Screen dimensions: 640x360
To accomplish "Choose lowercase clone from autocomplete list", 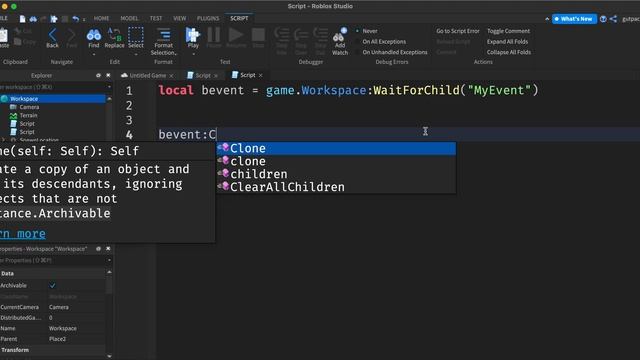I will point(336,161).
